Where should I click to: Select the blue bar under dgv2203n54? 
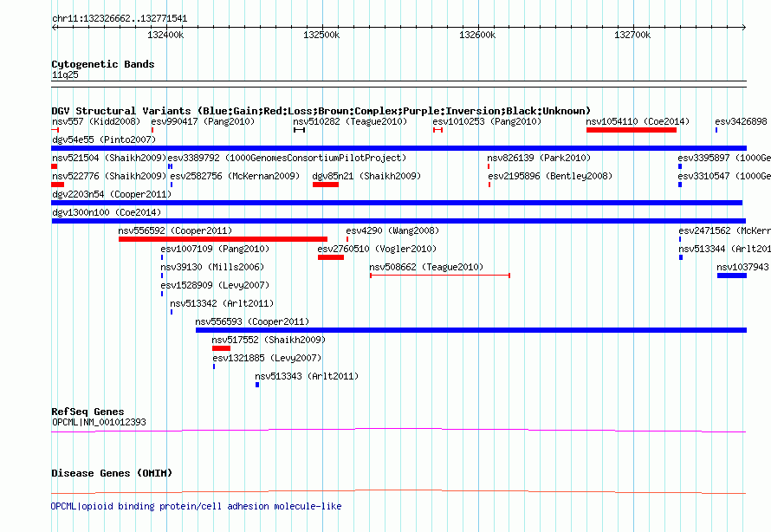(x=397, y=203)
